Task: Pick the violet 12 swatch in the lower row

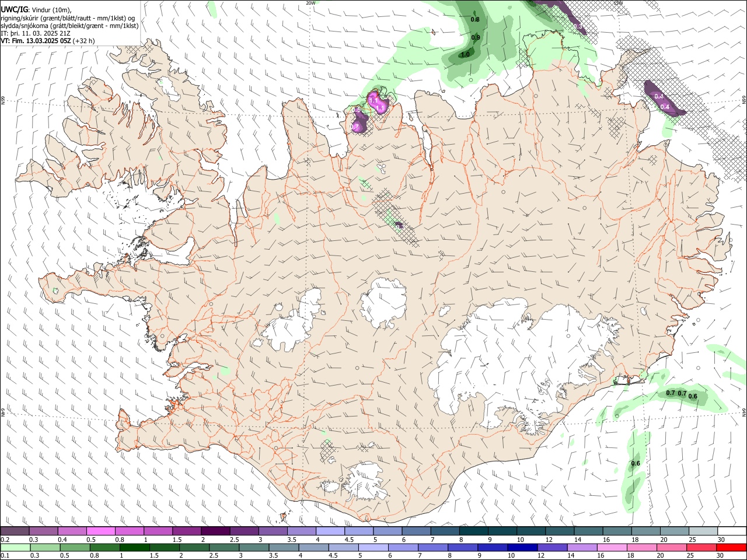Action: tap(553, 548)
